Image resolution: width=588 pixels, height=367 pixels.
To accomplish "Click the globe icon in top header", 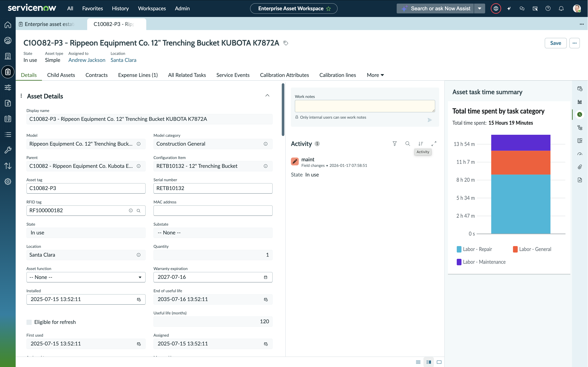I will pos(496,8).
